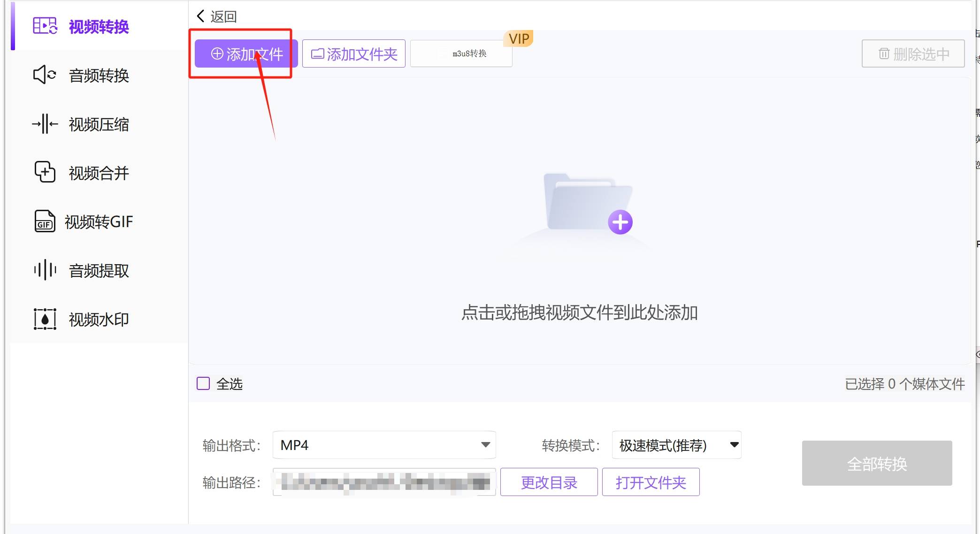Viewport: 980px width, 534px height.
Task: Click the 删除选中 delete selected control
Action: (912, 53)
